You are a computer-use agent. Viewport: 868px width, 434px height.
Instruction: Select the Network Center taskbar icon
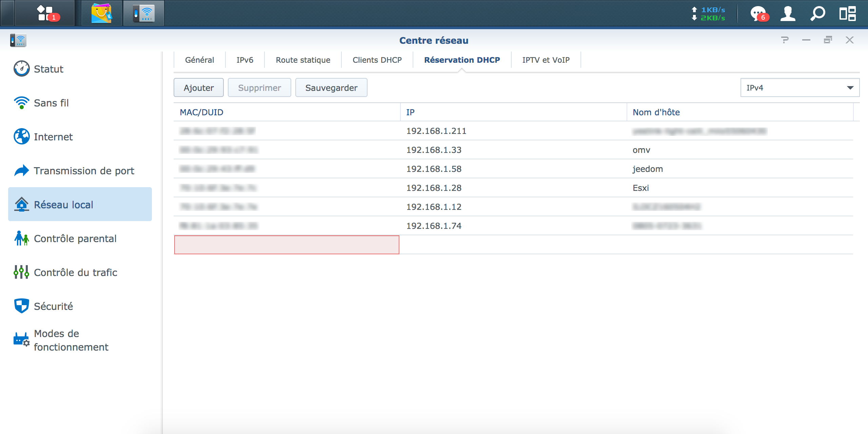[144, 13]
